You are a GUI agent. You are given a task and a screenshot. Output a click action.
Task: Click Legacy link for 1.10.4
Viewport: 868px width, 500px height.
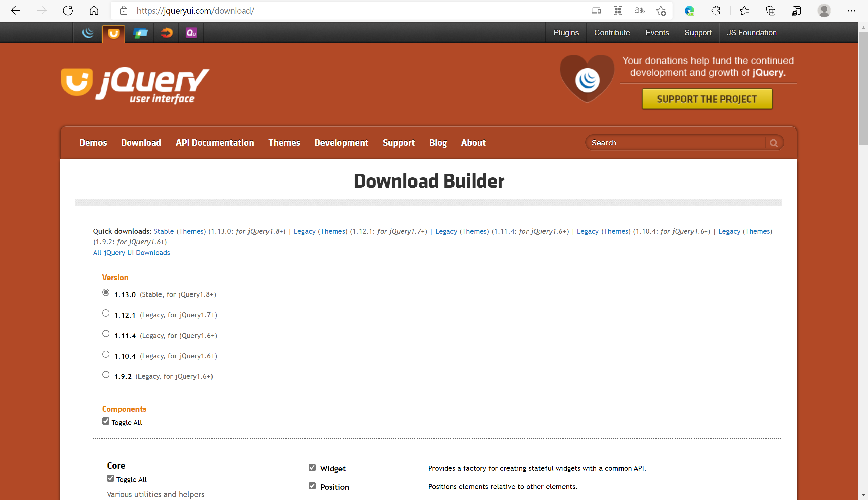tap(587, 231)
